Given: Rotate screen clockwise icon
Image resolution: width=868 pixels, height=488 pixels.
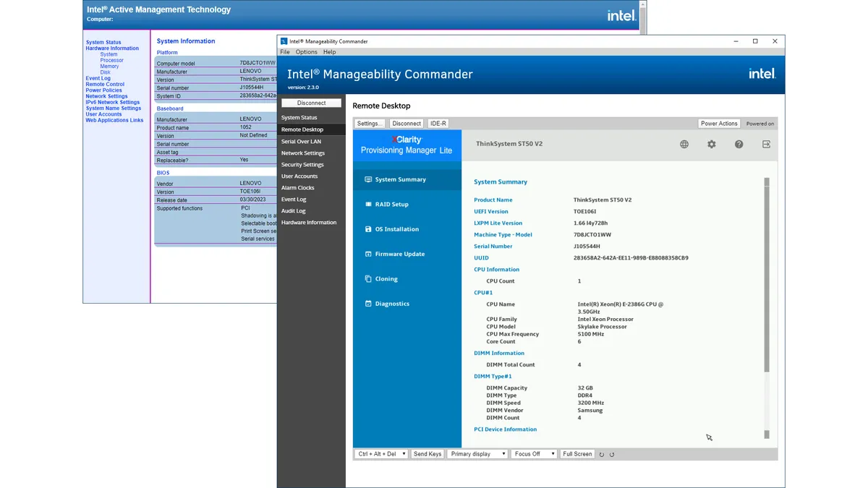Looking at the screenshot, I should coord(612,455).
